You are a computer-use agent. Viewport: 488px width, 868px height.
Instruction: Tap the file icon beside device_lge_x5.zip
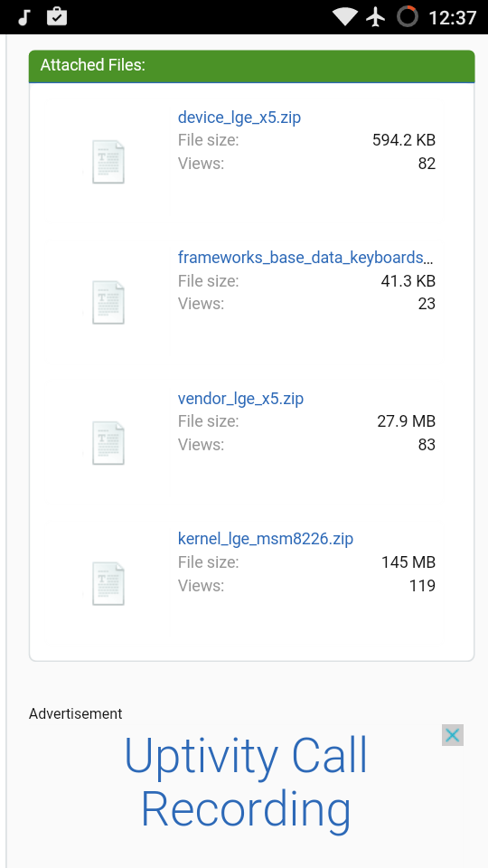coord(108,162)
